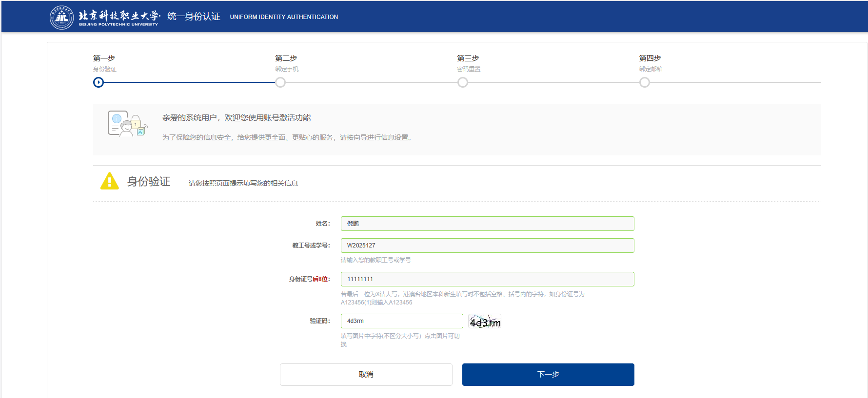The width and height of the screenshot is (868, 398).
Task: Click the second step bind-phone circle
Action: click(280, 82)
